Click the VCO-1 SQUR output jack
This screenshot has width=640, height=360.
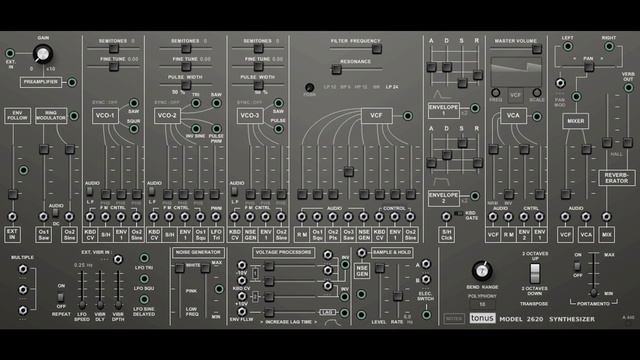134,129
